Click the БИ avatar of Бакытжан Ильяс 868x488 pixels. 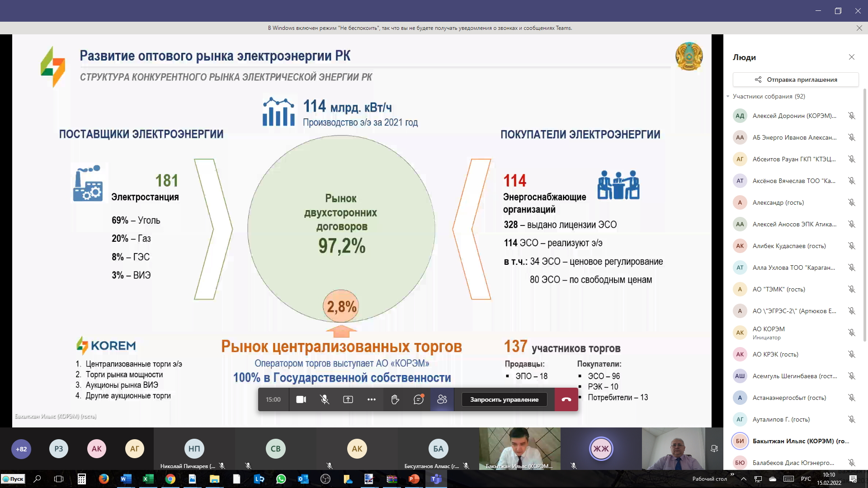point(740,441)
